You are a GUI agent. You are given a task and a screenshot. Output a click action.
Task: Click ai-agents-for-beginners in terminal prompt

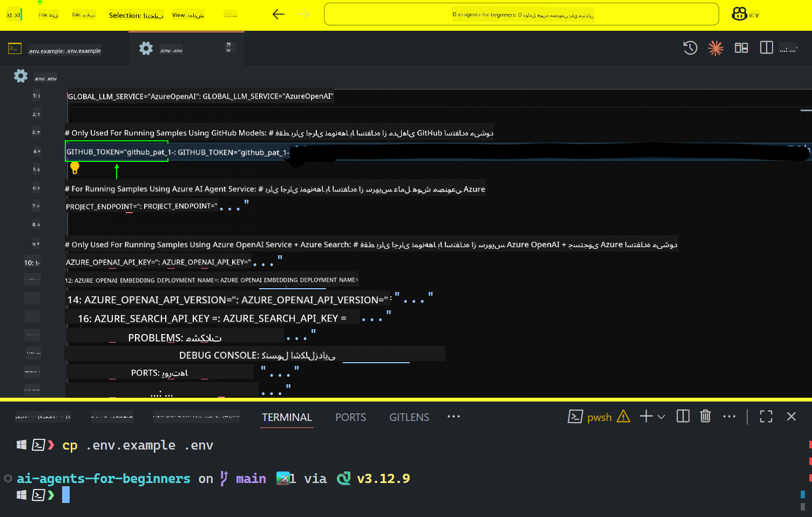(104, 479)
